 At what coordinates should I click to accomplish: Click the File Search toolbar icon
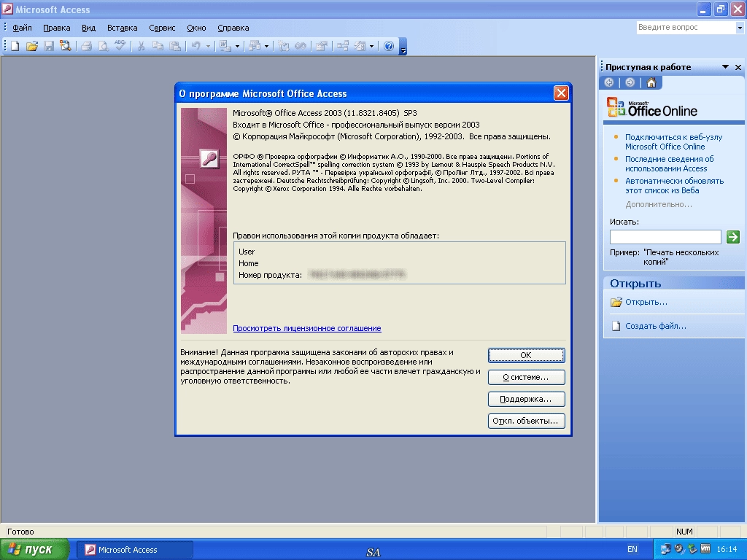tap(65, 46)
